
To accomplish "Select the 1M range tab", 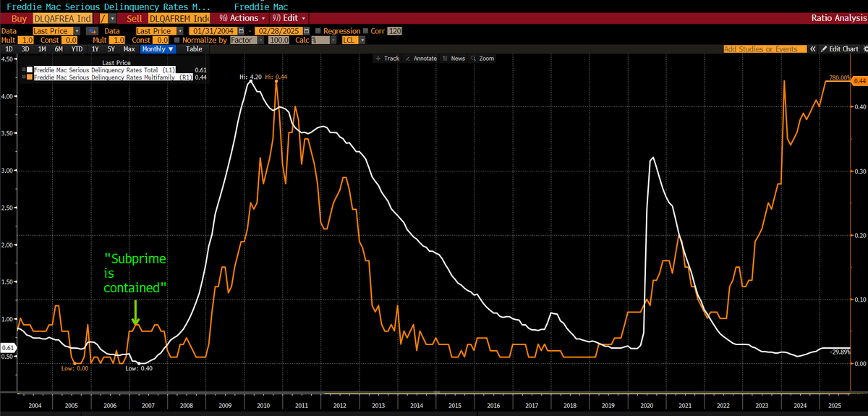I will [42, 48].
